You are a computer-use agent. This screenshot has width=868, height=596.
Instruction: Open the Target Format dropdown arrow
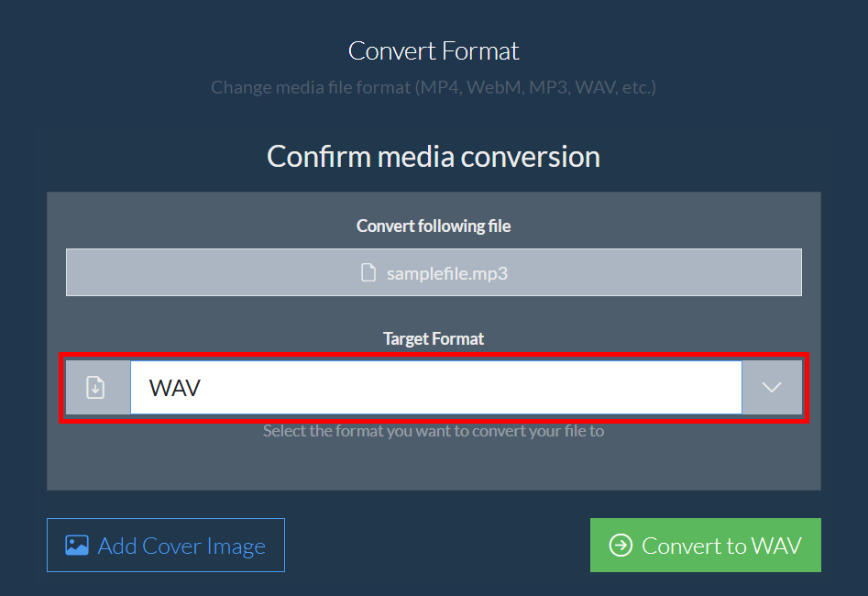[x=772, y=387]
